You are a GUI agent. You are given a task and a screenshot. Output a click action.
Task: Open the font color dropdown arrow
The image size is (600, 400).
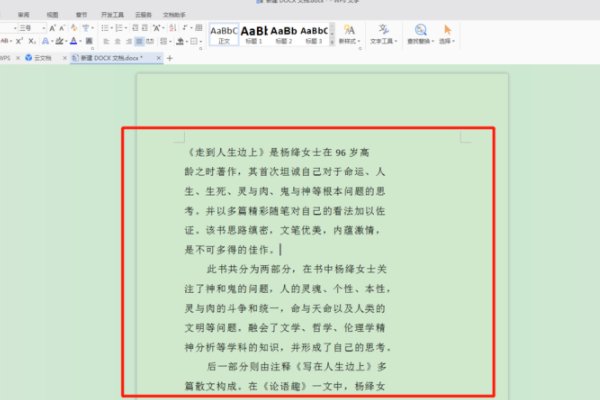tap(80, 41)
